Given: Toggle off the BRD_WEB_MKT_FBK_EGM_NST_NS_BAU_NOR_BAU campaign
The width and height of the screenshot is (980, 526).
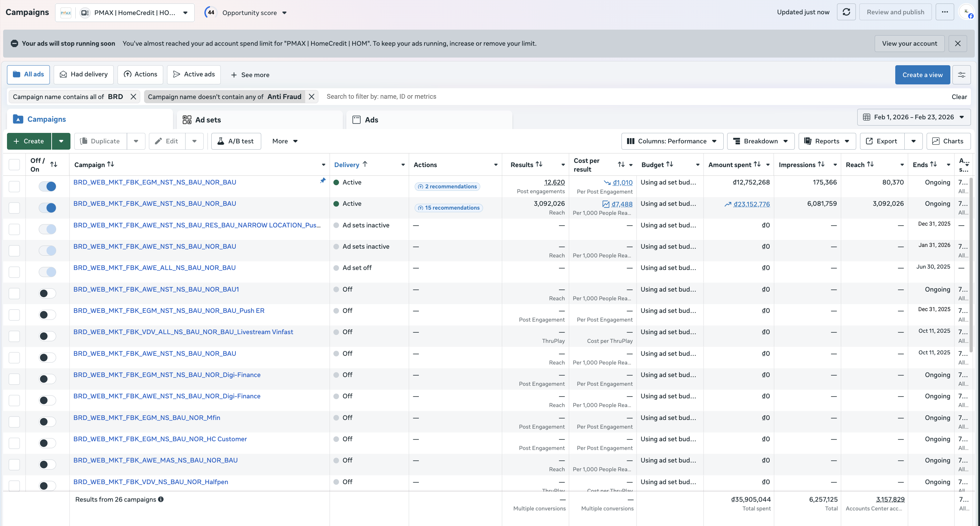Looking at the screenshot, I should point(47,187).
